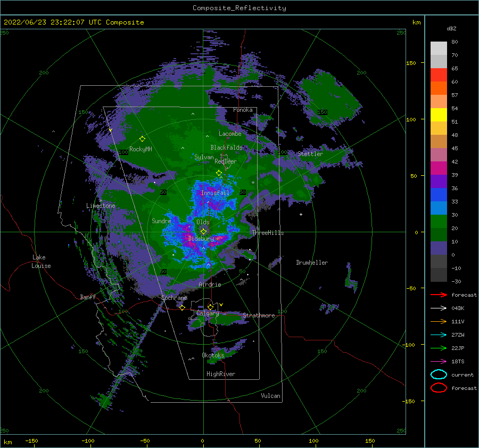The width and height of the screenshot is (479, 448).
Task: Click the Stettler city label
Action: pyautogui.click(x=310, y=154)
